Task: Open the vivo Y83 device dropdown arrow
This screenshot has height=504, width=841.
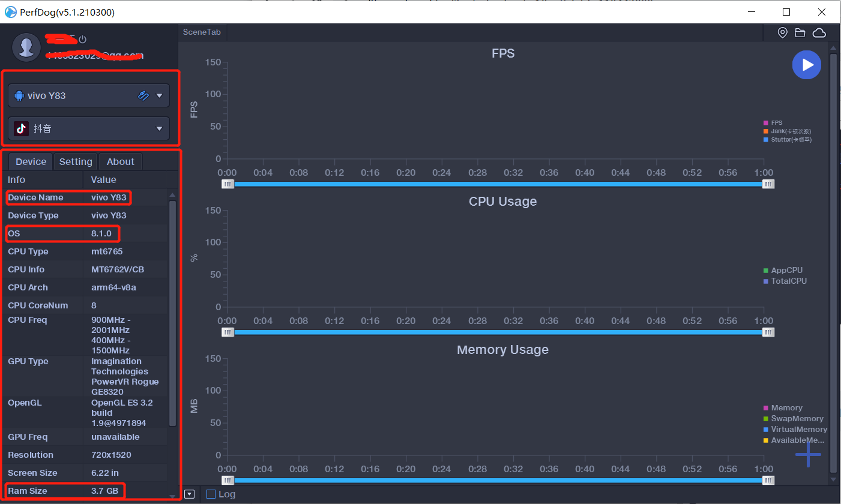Action: tap(159, 95)
